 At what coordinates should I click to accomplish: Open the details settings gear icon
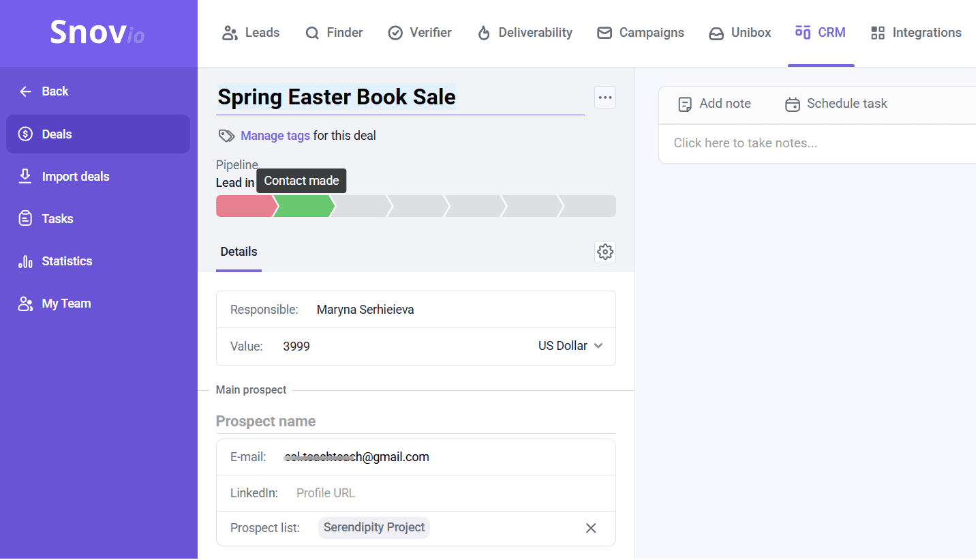[x=604, y=252]
